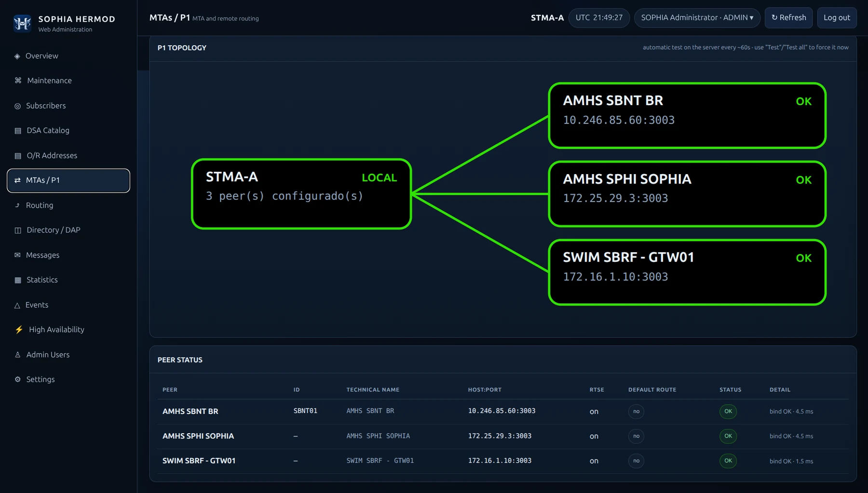
Task: Click the MTAs / P1 arrows icon
Action: click(x=17, y=180)
